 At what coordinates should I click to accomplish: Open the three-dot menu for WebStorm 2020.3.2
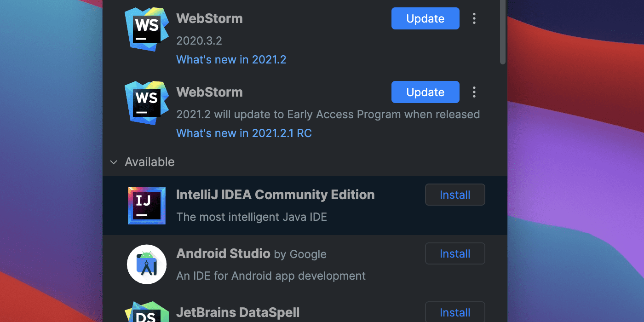[x=474, y=19]
